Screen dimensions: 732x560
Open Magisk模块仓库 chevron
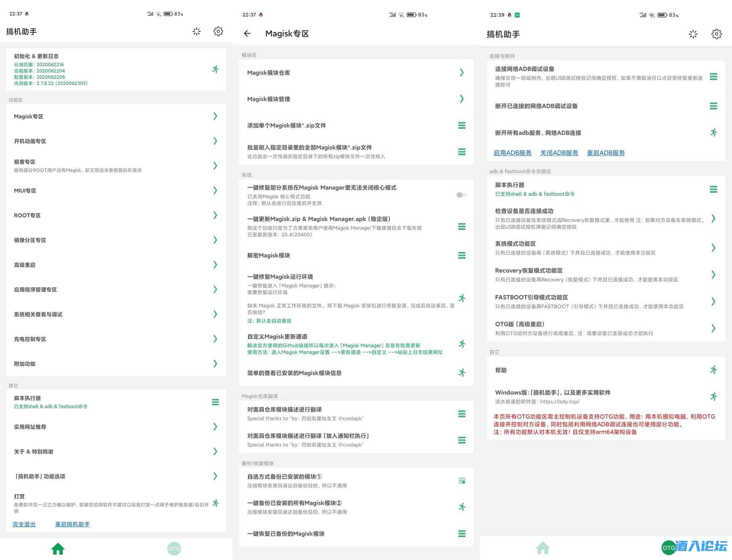click(x=462, y=72)
